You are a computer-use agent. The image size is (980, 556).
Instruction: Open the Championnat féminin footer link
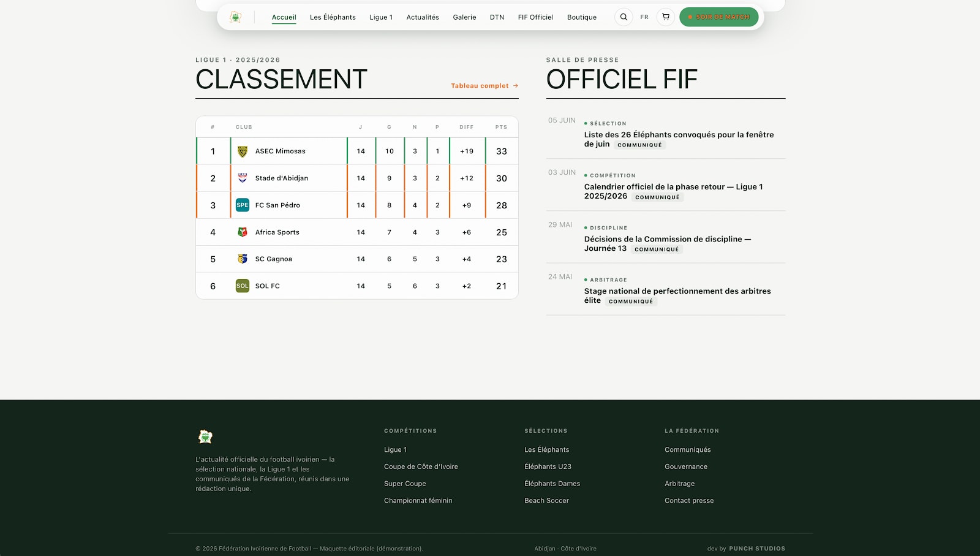[x=418, y=501]
